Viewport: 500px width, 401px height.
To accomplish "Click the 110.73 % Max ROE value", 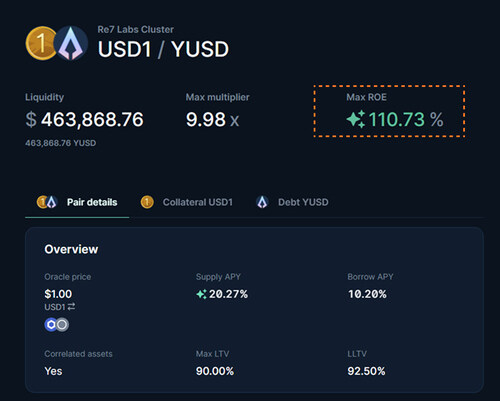I will pos(406,119).
